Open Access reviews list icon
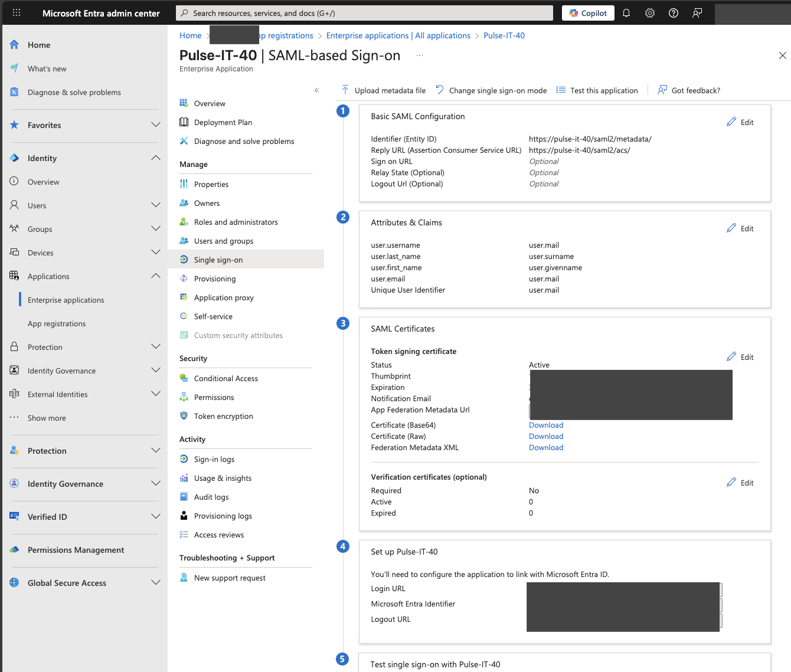This screenshot has width=791, height=672. (x=184, y=535)
